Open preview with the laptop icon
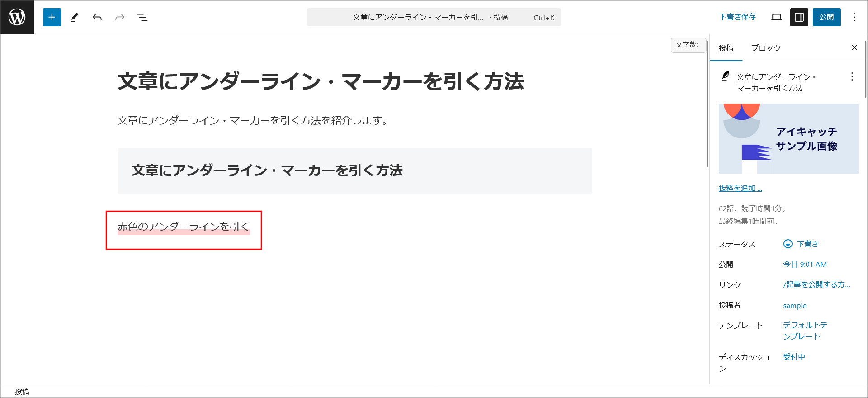 click(777, 17)
